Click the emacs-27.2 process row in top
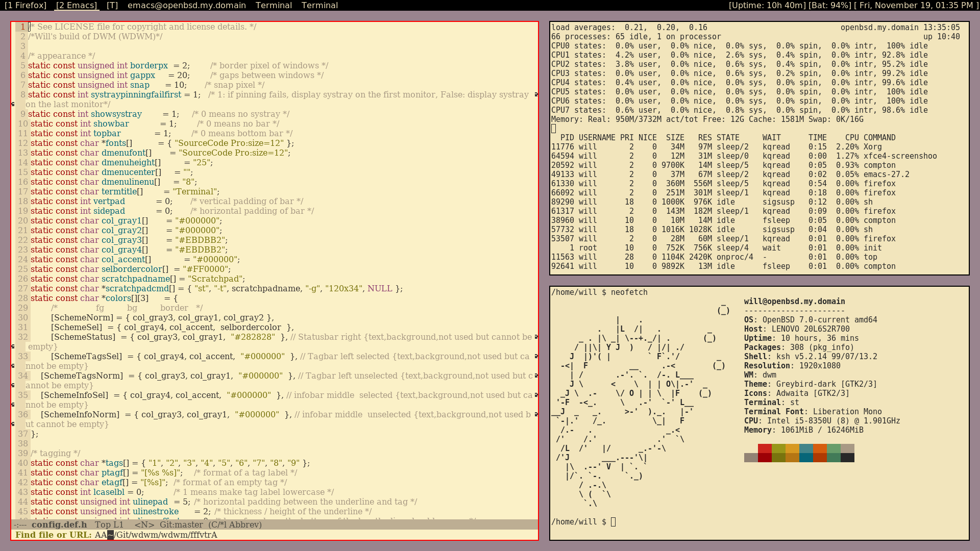The height and width of the screenshot is (551, 980). pos(730,174)
